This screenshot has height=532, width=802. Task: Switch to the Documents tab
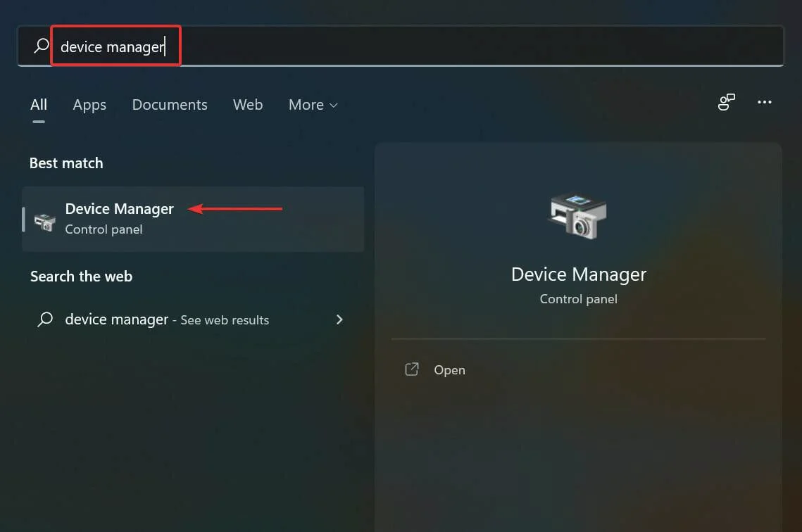pyautogui.click(x=170, y=105)
